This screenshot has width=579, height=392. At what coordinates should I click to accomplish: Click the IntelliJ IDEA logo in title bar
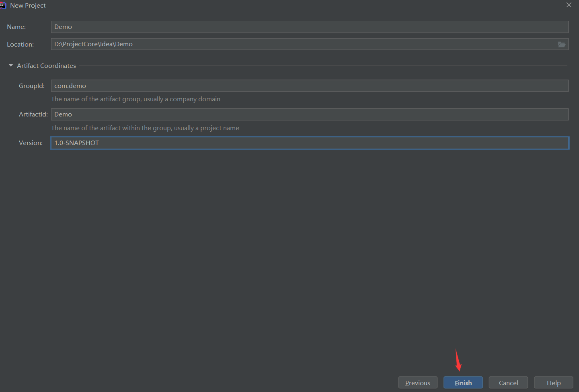(x=2, y=5)
